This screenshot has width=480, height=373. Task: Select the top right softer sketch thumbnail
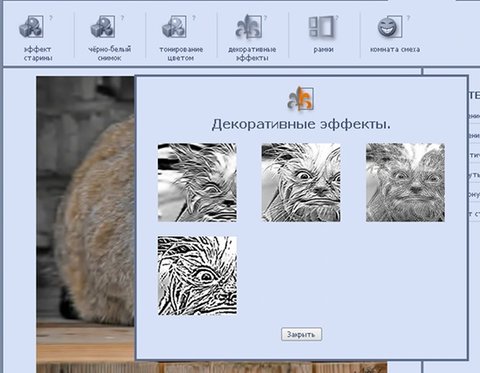pos(405,182)
